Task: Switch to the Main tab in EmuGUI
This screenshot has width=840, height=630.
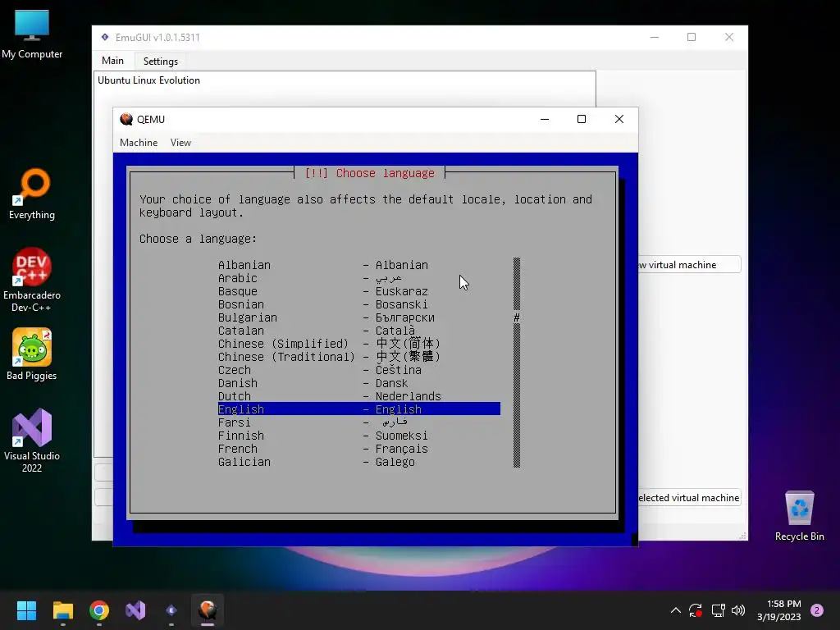Action: click(112, 61)
